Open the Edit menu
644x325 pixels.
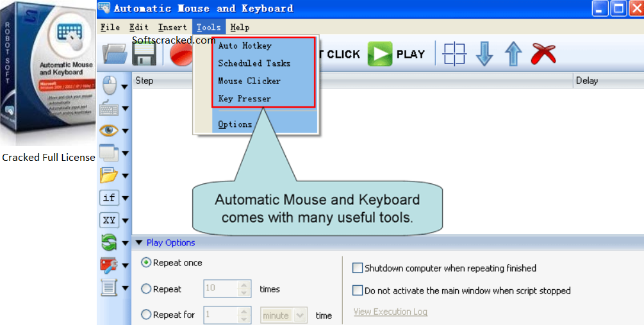(x=139, y=27)
